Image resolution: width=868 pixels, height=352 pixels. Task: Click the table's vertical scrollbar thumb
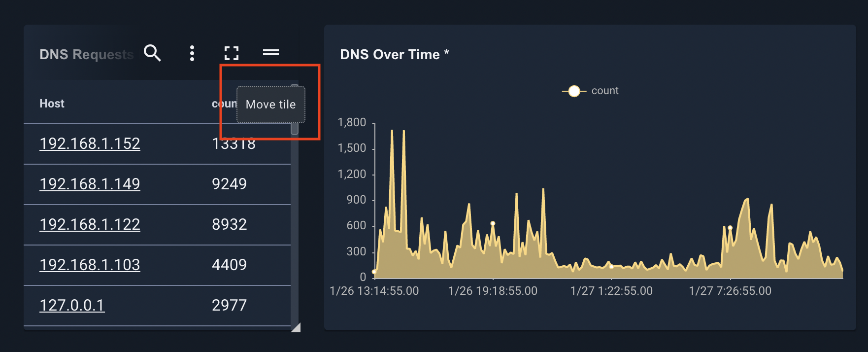pos(295,109)
